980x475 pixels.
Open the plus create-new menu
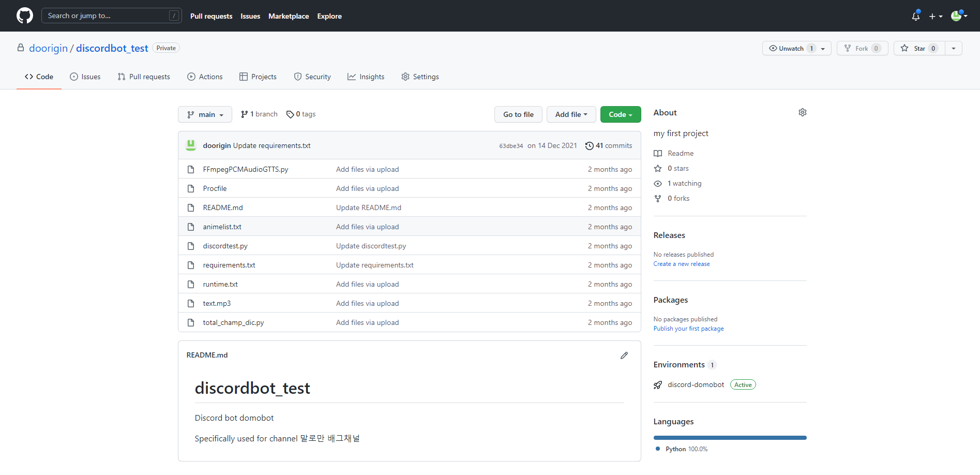(x=936, y=16)
